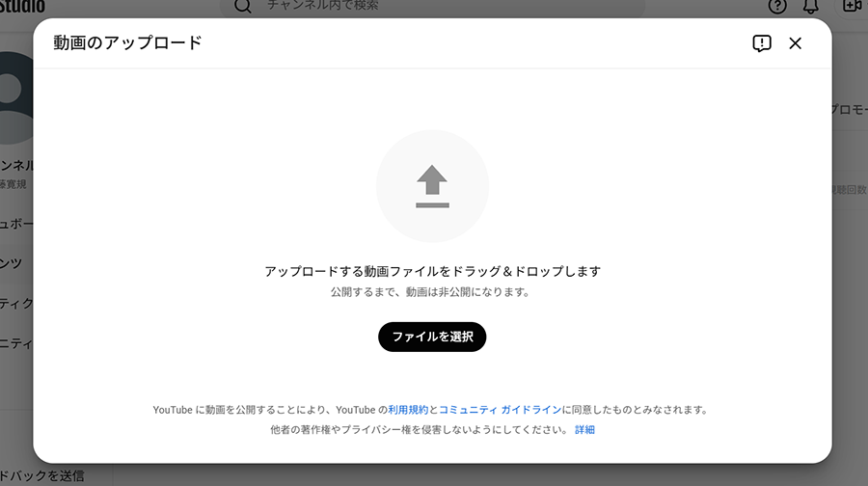Switch to the プロモー tab on the right

(849, 109)
